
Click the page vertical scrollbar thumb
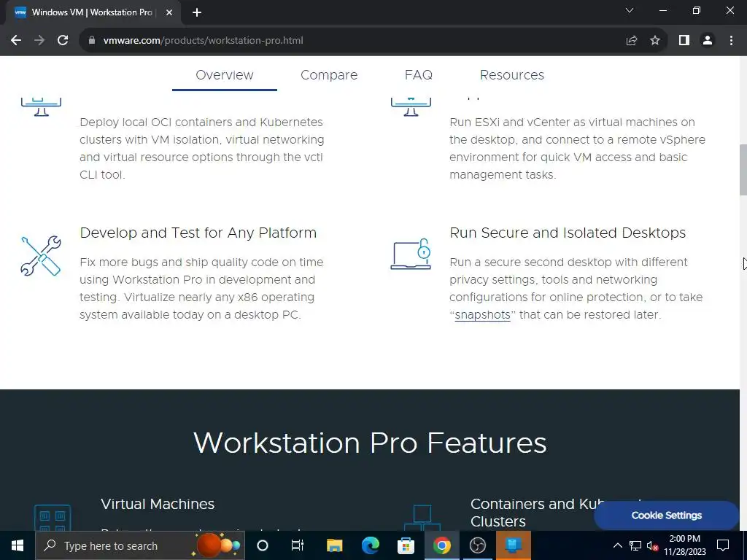[x=743, y=169]
